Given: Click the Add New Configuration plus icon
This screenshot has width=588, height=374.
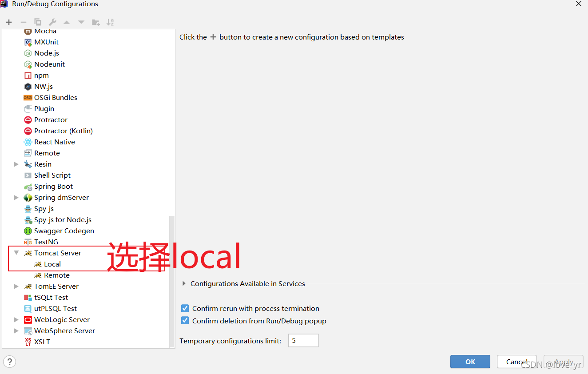Looking at the screenshot, I should tap(9, 22).
